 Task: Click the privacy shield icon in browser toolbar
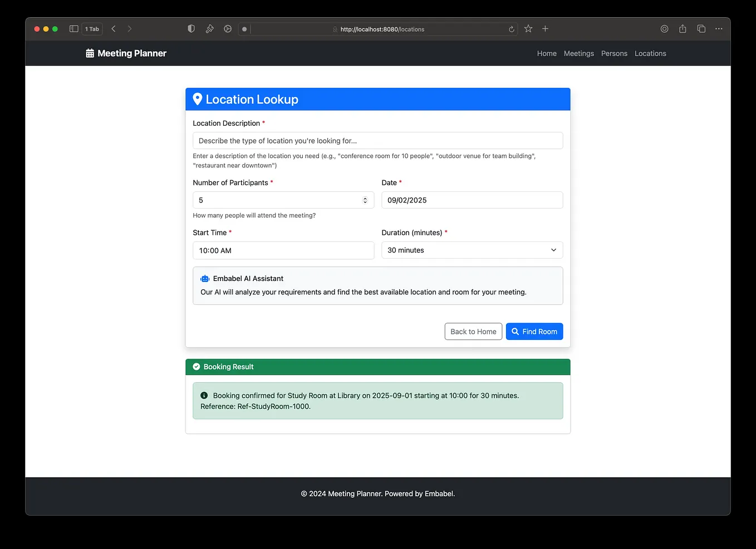point(191,28)
